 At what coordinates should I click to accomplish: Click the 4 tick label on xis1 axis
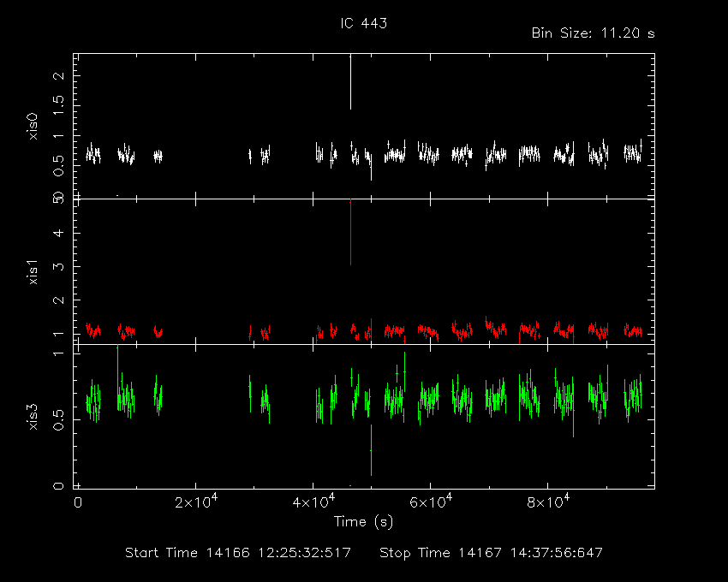coord(59,233)
